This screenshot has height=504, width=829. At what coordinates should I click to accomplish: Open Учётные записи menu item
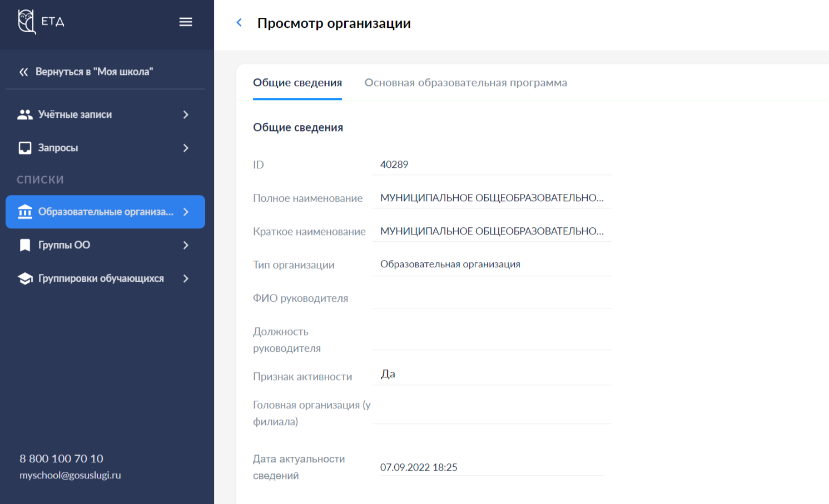coord(105,114)
